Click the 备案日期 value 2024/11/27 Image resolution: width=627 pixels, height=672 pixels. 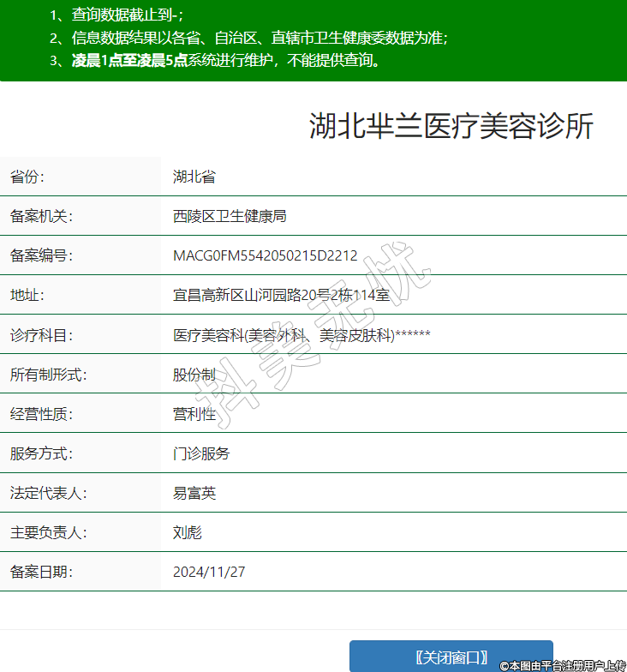(209, 572)
